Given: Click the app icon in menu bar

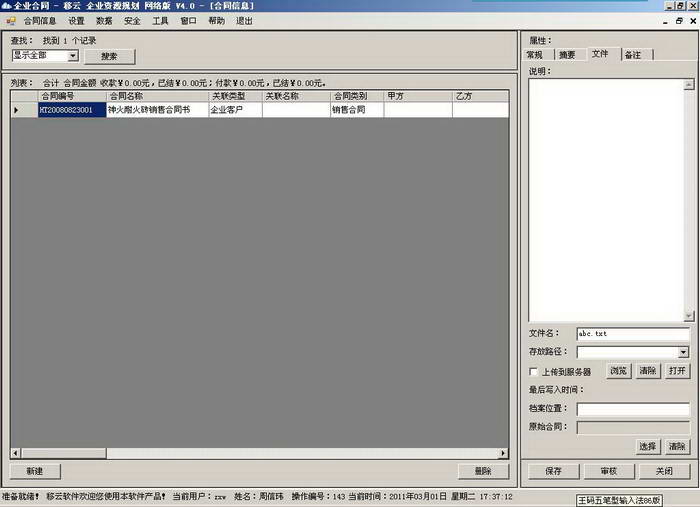Looking at the screenshot, I should (x=11, y=21).
